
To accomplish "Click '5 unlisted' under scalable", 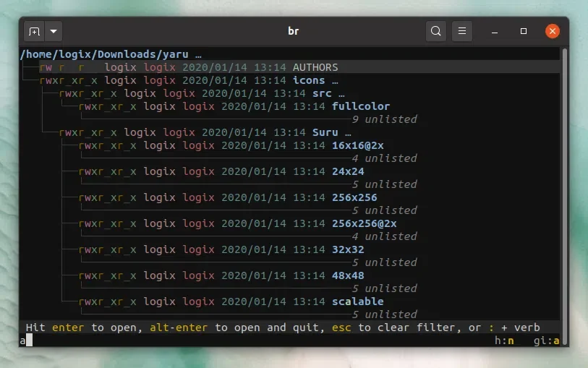I will (x=384, y=314).
